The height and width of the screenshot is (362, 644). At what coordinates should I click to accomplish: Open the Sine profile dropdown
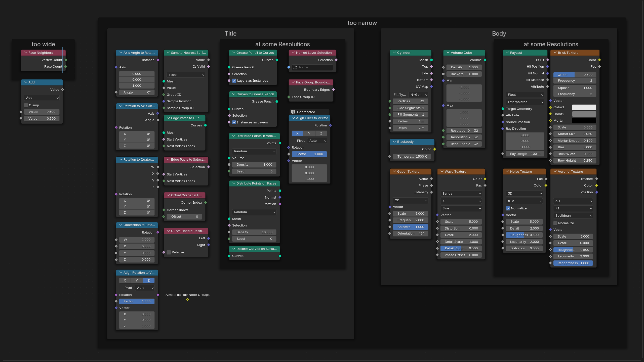coord(461,208)
